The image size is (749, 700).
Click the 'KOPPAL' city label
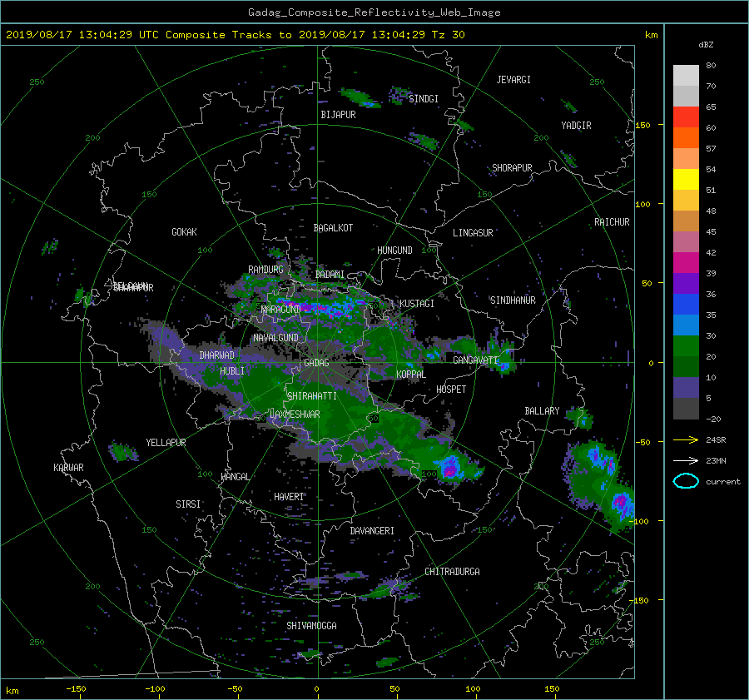(x=411, y=375)
